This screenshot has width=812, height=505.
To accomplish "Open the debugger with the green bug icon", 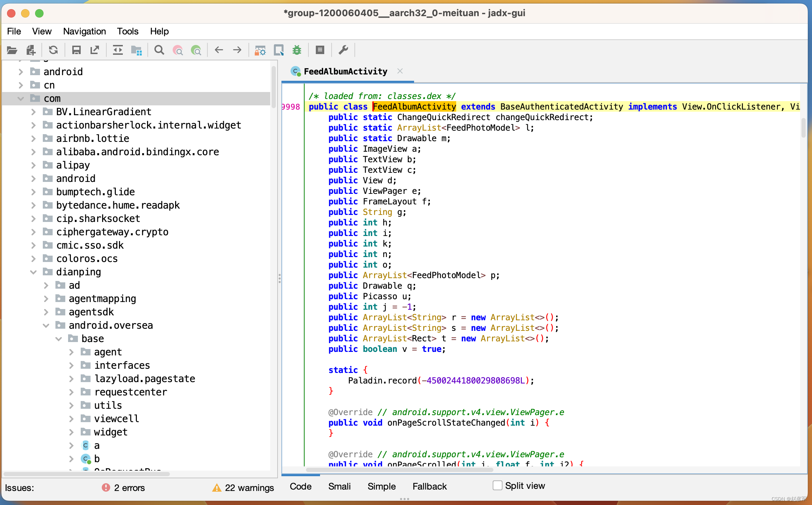I will pyautogui.click(x=297, y=50).
